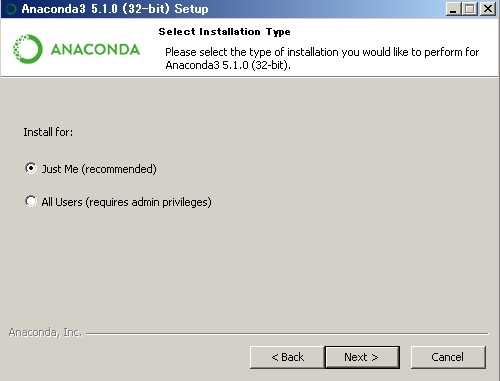Go back with the < Back button
The image size is (500, 381).
coord(287,357)
